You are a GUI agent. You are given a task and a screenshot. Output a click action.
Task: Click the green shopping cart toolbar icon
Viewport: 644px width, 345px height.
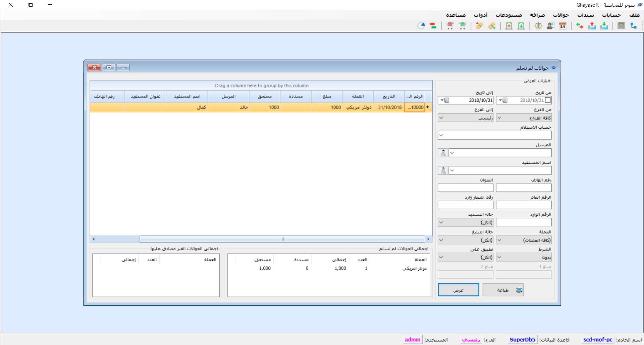pyautogui.click(x=463, y=26)
